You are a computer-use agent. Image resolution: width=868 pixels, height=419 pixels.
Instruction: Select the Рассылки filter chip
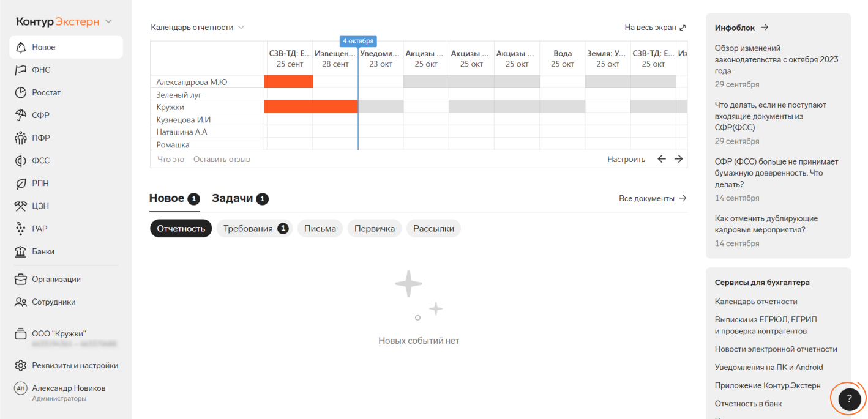(433, 228)
